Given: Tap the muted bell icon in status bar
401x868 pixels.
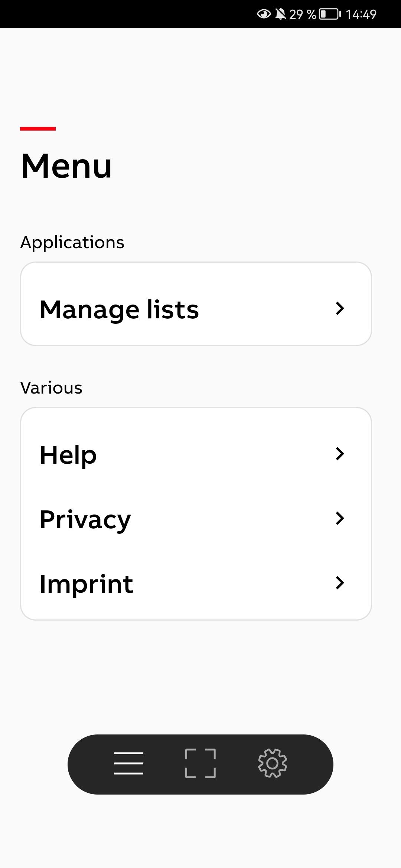Looking at the screenshot, I should click(281, 14).
